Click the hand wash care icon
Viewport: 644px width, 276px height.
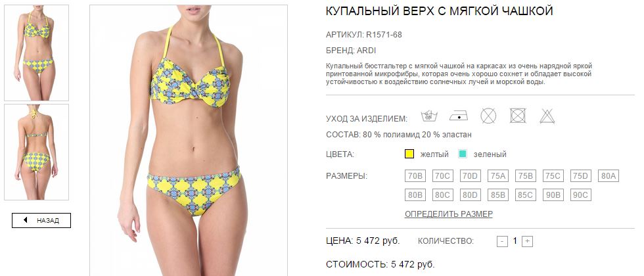point(429,116)
